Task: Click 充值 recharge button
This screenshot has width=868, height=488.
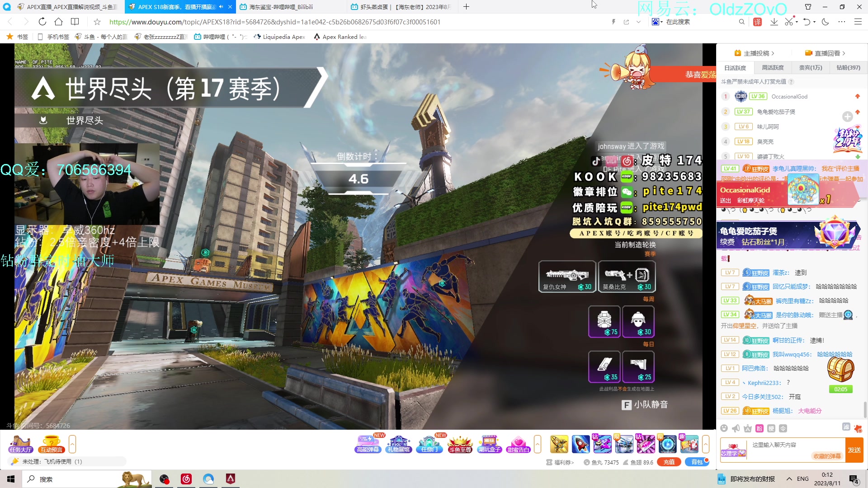Action: click(x=669, y=462)
